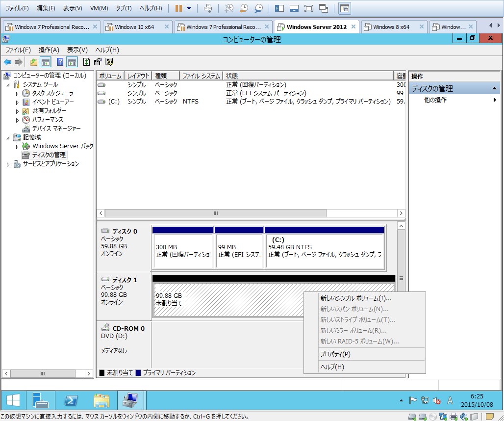Click the VMware status bar network adapter icon

[x=443, y=417]
